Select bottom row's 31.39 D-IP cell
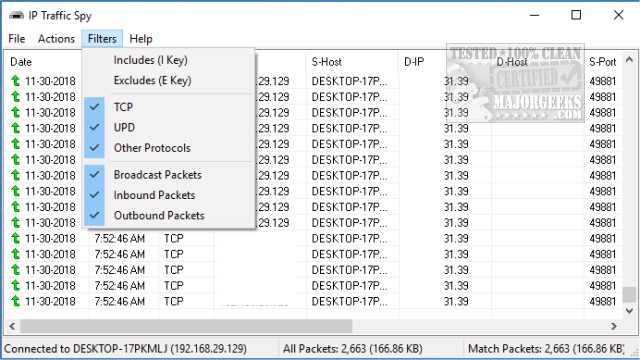Viewport: 640px width, 360px height. 456,302
